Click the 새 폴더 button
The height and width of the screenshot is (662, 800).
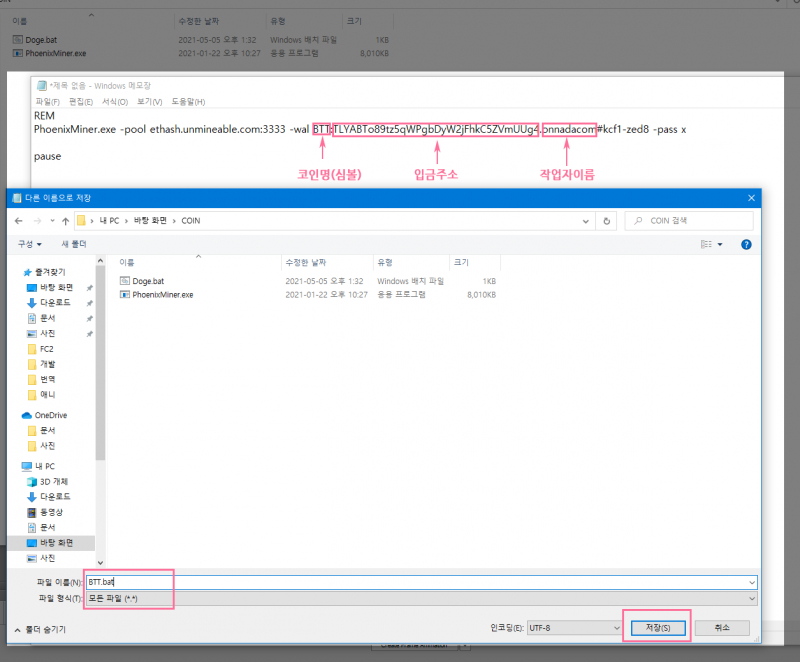pos(74,244)
